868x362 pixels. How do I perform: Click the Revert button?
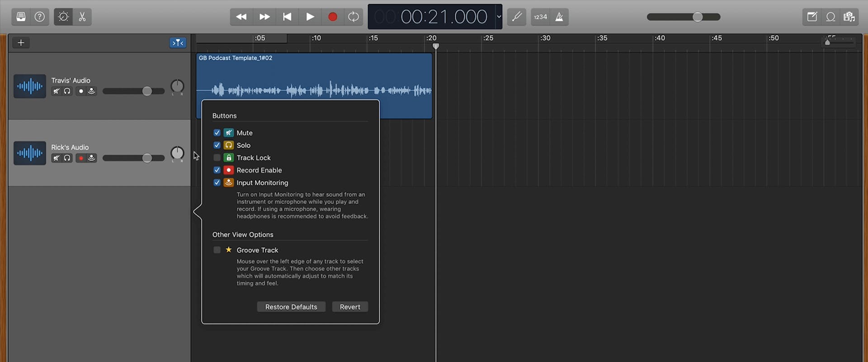tap(350, 307)
